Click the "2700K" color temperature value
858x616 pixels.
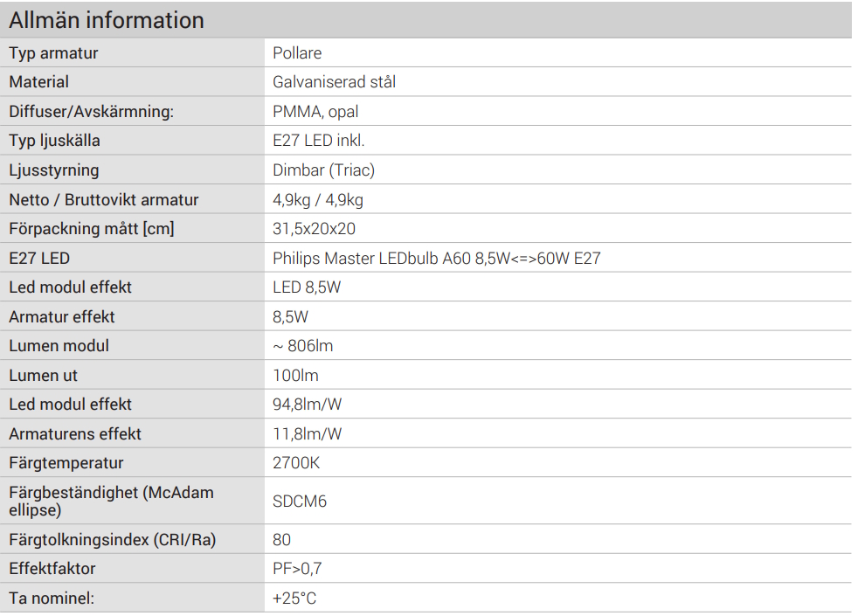[x=296, y=463]
